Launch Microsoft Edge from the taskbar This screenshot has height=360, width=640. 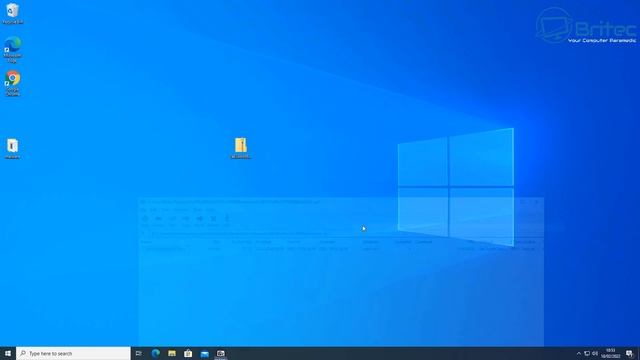(x=156, y=353)
